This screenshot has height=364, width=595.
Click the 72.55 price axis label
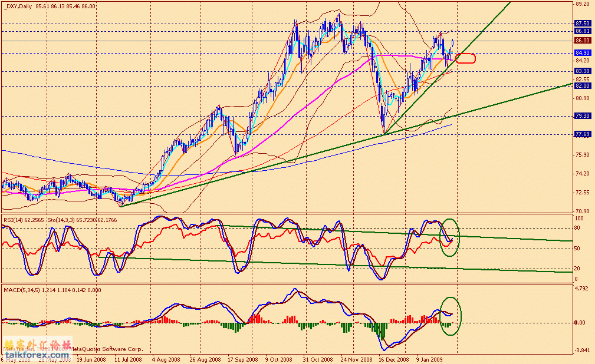click(x=582, y=193)
